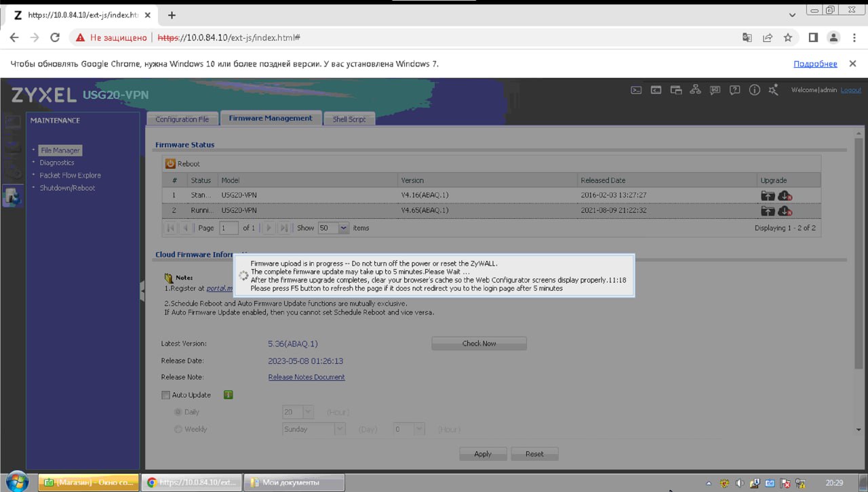The image size is (868, 492).
Task: Click the Logout link
Action: [x=851, y=90]
